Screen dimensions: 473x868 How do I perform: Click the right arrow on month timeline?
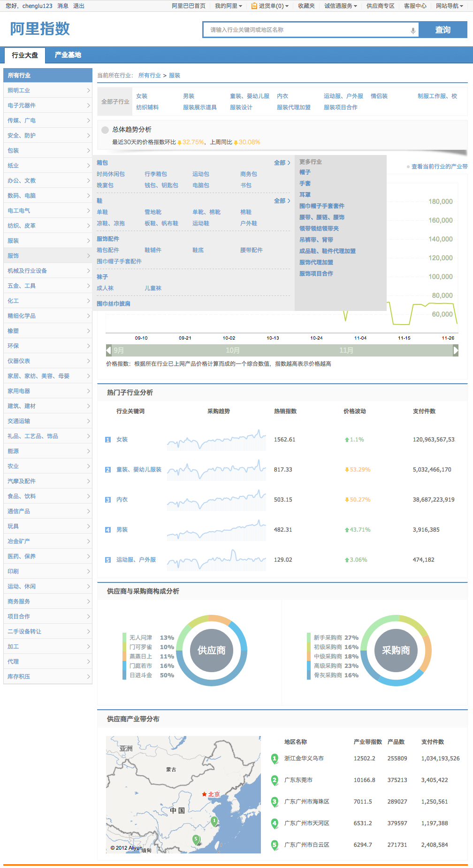click(x=455, y=350)
